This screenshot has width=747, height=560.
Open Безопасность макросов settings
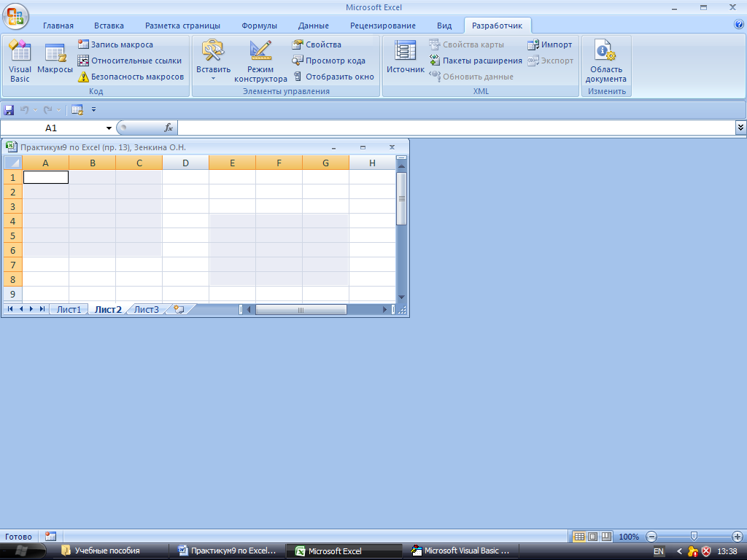point(131,77)
